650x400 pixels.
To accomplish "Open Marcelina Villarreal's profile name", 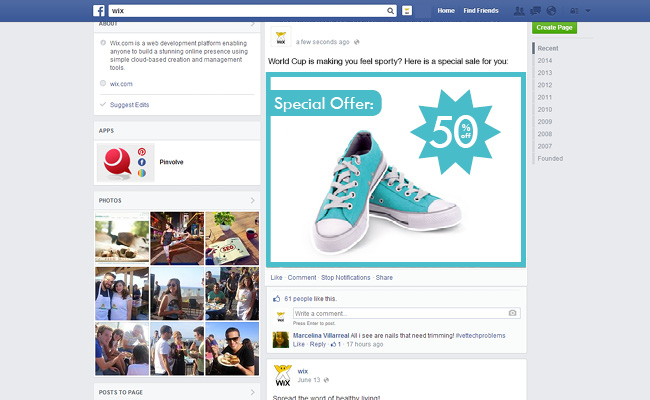I will point(321,335).
